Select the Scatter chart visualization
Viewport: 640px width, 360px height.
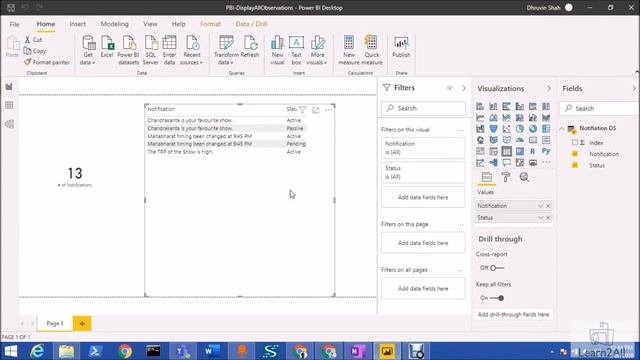pos(507,129)
